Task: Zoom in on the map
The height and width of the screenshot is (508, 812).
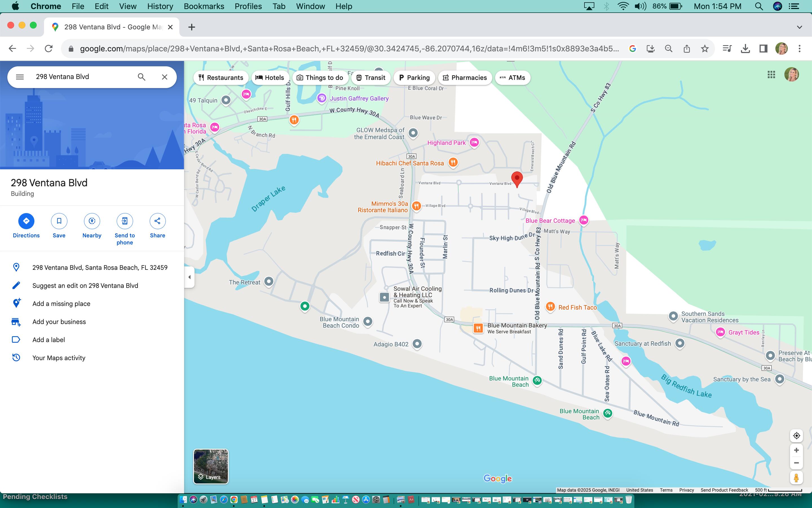Action: point(796,450)
